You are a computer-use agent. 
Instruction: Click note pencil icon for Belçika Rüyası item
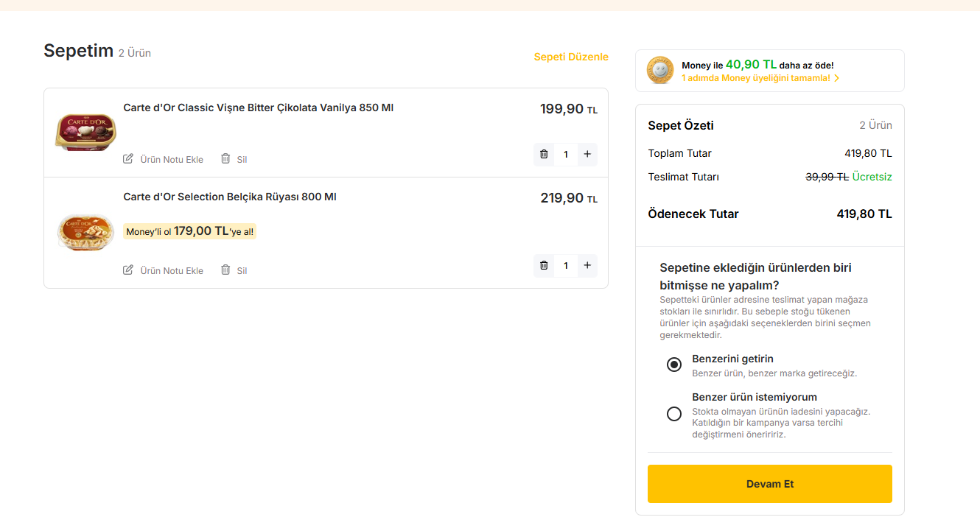click(128, 270)
